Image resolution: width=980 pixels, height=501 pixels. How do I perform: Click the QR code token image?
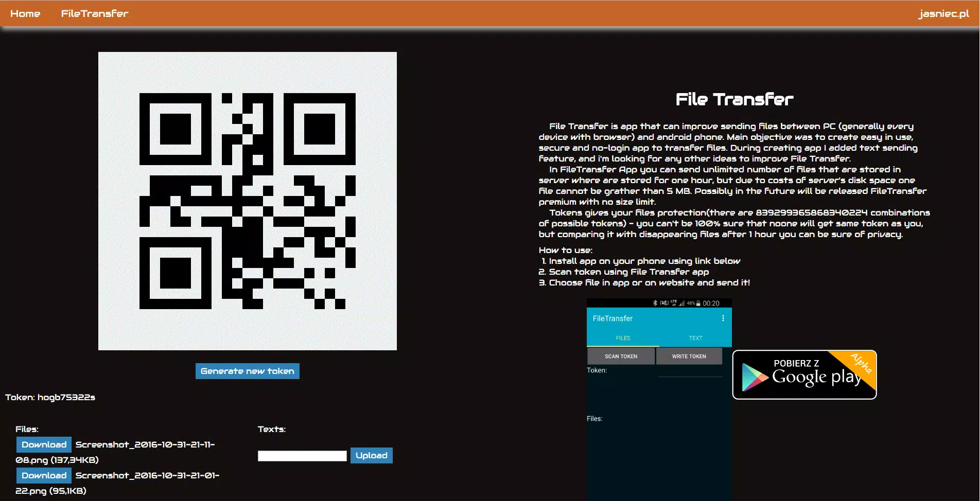pyautogui.click(x=247, y=202)
